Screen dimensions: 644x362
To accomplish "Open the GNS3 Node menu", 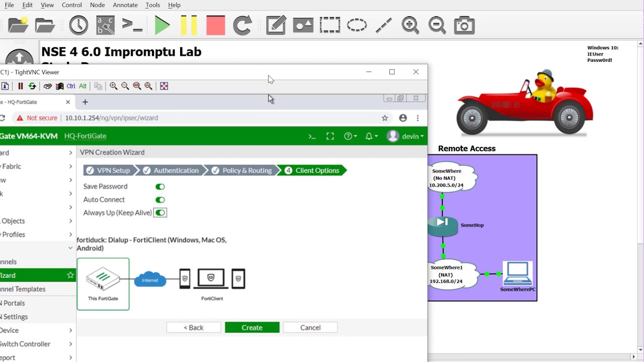I will coord(98,5).
